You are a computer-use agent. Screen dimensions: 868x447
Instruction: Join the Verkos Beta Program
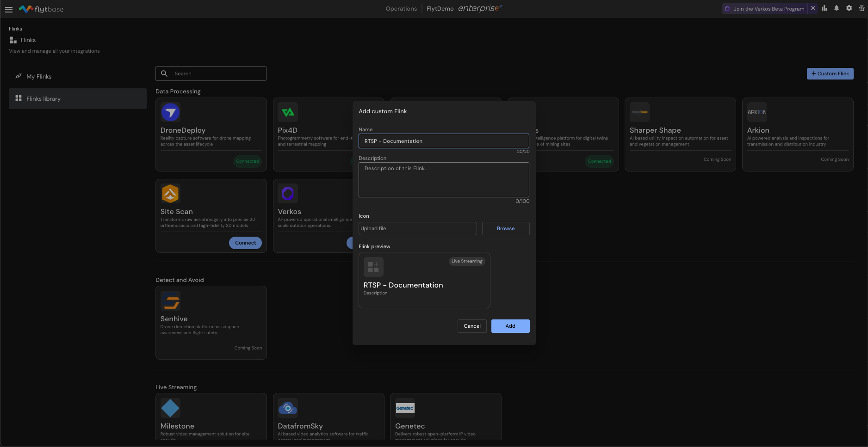[x=765, y=9]
